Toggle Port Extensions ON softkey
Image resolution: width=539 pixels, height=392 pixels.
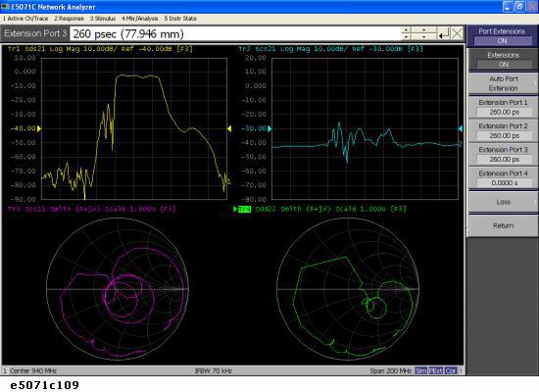click(502, 35)
